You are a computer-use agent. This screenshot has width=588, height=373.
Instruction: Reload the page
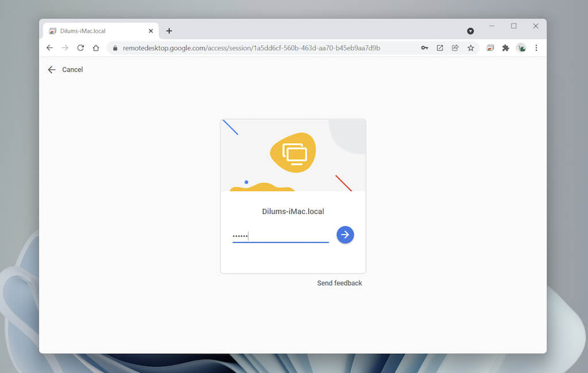coord(80,48)
